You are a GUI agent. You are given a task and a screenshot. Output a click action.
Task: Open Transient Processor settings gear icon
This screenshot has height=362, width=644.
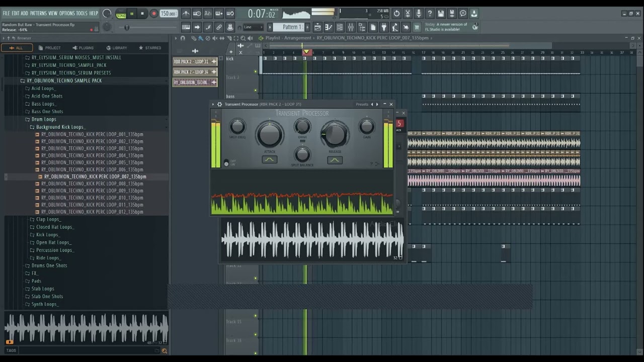(x=219, y=104)
